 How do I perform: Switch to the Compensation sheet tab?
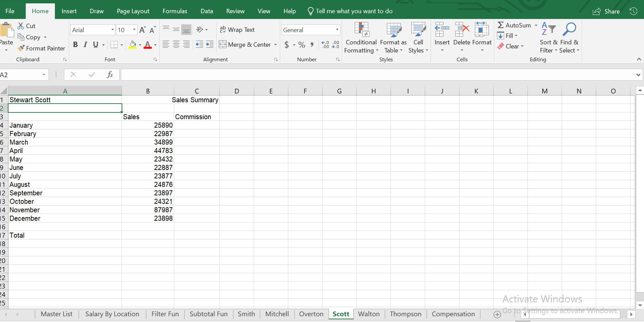[453, 314]
